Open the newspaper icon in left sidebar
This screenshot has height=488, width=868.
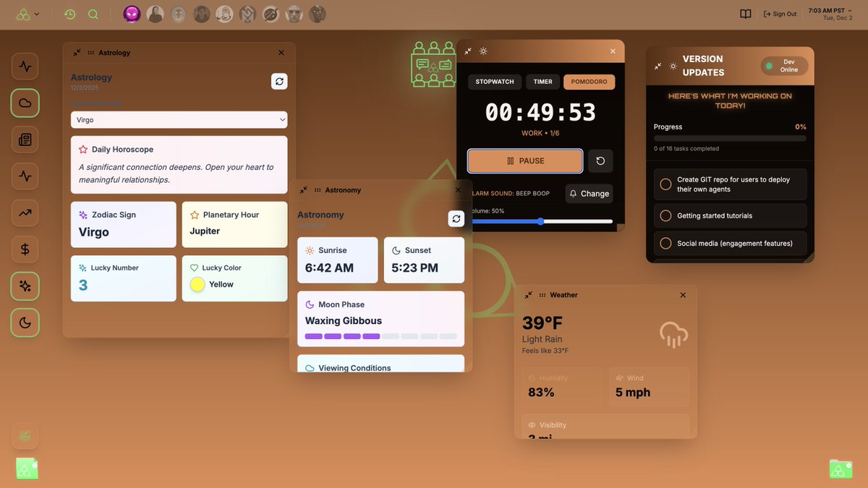click(25, 140)
